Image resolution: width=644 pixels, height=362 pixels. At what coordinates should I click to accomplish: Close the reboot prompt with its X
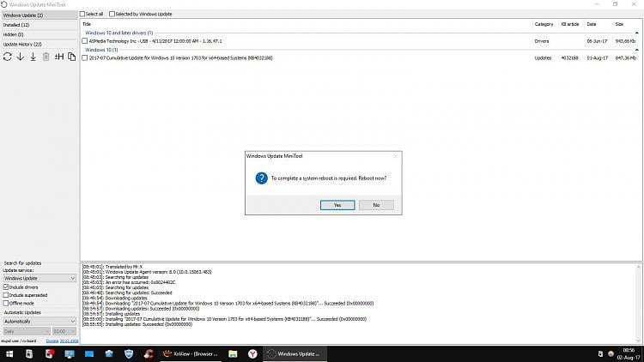[x=396, y=156]
